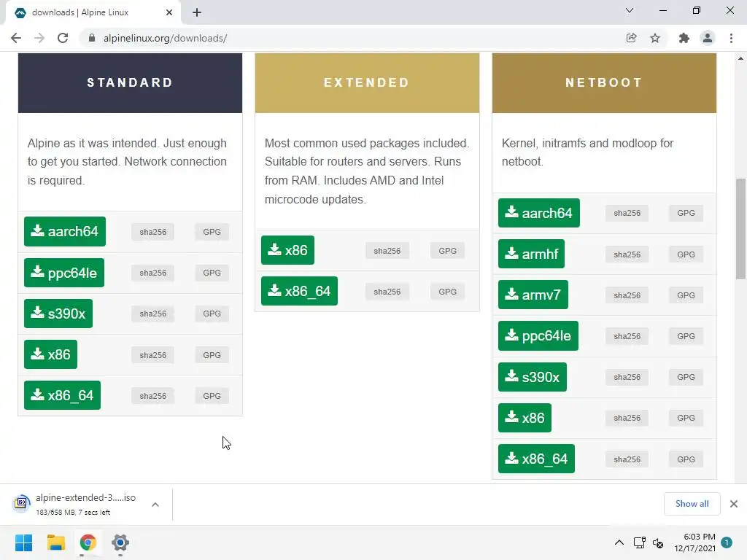Click the lock icon in address bar
The image size is (747, 560).
click(92, 38)
